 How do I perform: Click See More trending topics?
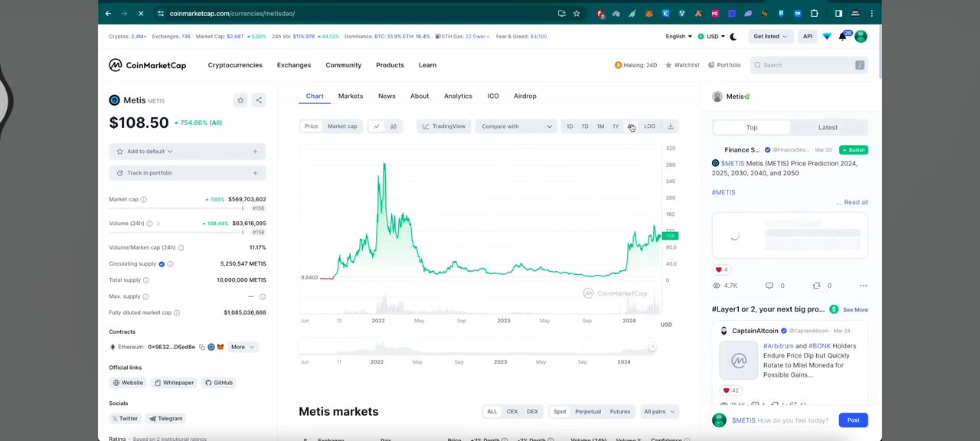(855, 310)
